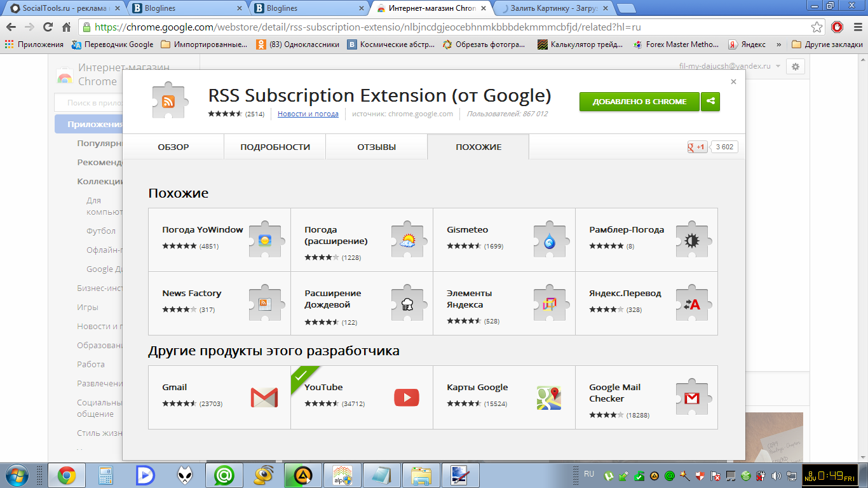This screenshot has width=868, height=488.
Task: Click the (2514) rating count
Action: click(255, 114)
